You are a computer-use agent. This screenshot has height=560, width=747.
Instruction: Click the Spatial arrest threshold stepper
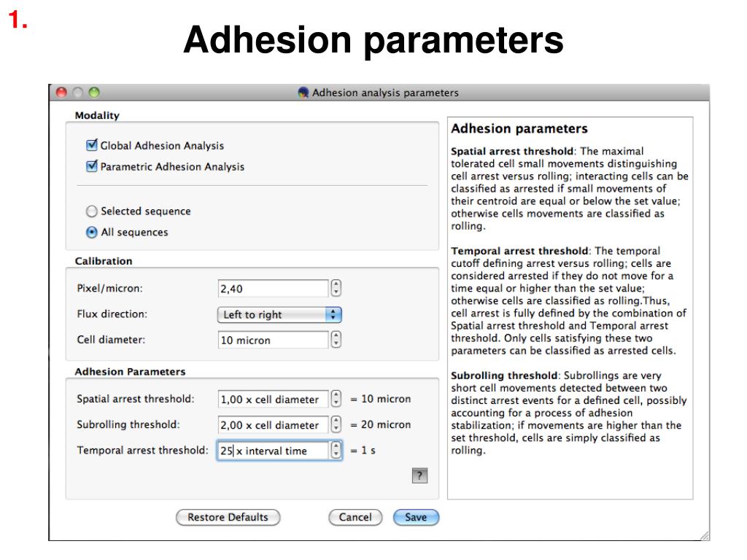336,399
